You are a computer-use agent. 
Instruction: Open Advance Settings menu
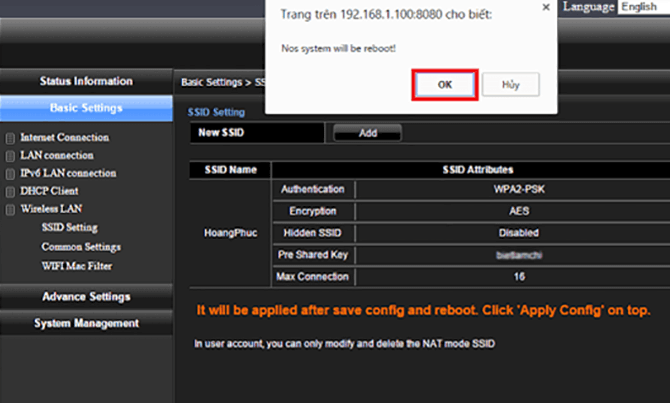[x=86, y=297]
